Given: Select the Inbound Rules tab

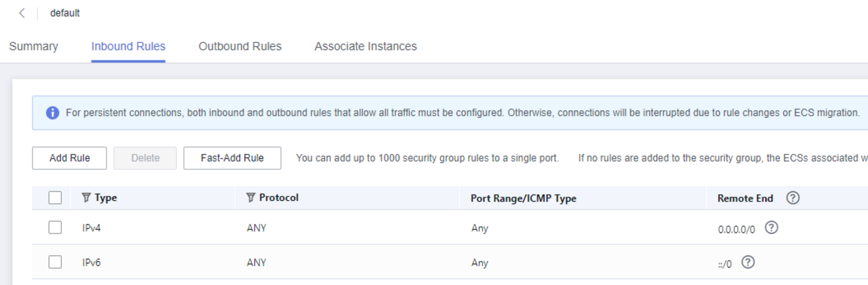Looking at the screenshot, I should point(128,46).
